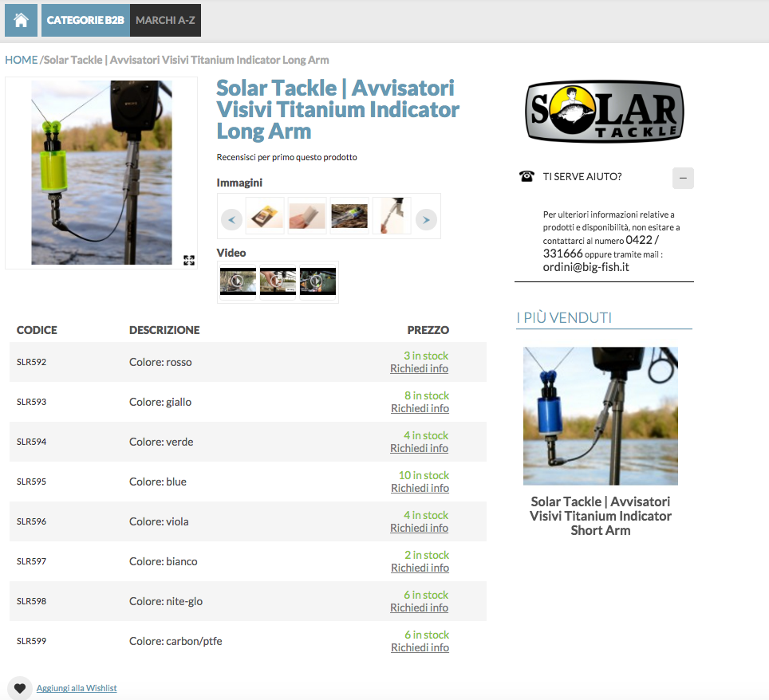Screen dimensions: 769x700
Task: Open the Solar Tackle brand logo
Action: (604, 112)
